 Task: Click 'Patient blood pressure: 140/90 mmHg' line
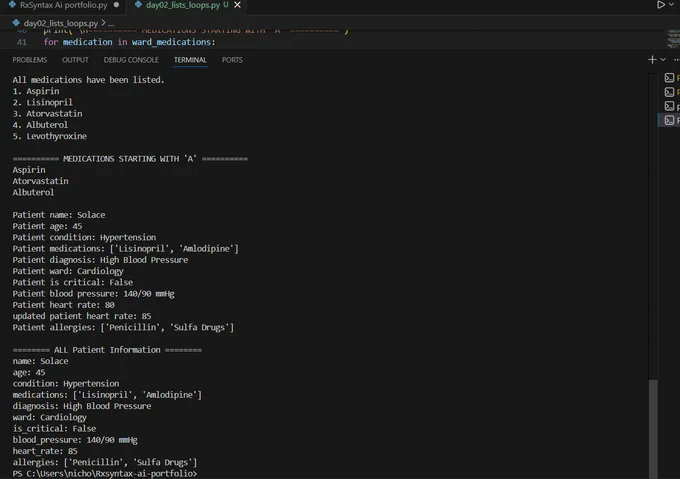click(x=93, y=294)
